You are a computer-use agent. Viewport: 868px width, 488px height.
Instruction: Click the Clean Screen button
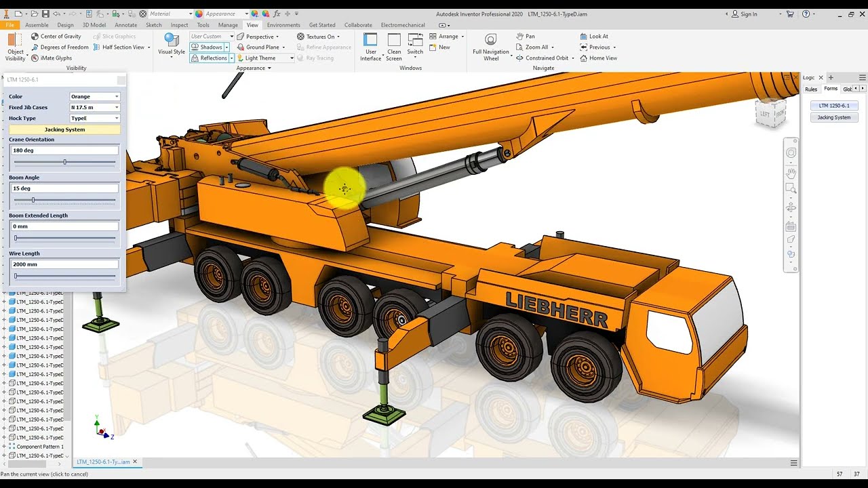(x=394, y=47)
